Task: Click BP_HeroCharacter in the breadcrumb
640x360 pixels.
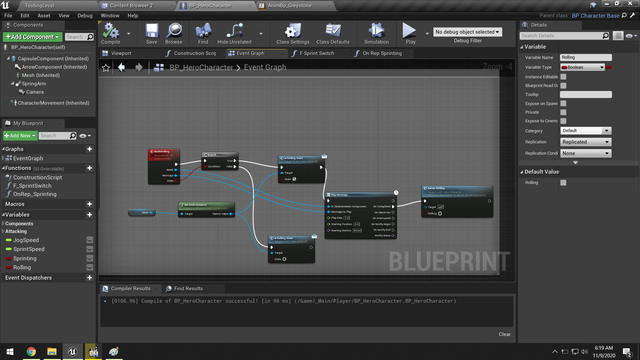Action: 201,68
